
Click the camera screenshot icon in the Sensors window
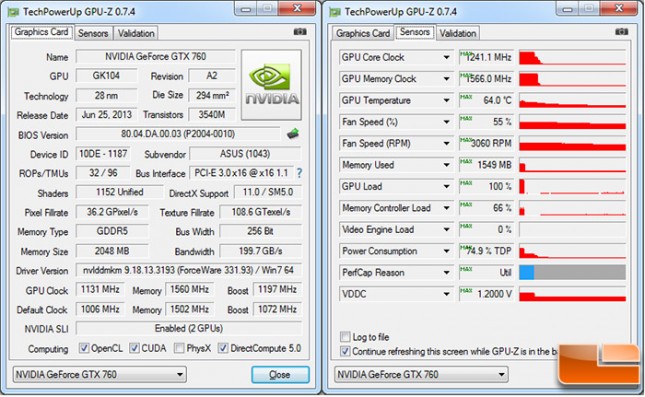tap(622, 32)
